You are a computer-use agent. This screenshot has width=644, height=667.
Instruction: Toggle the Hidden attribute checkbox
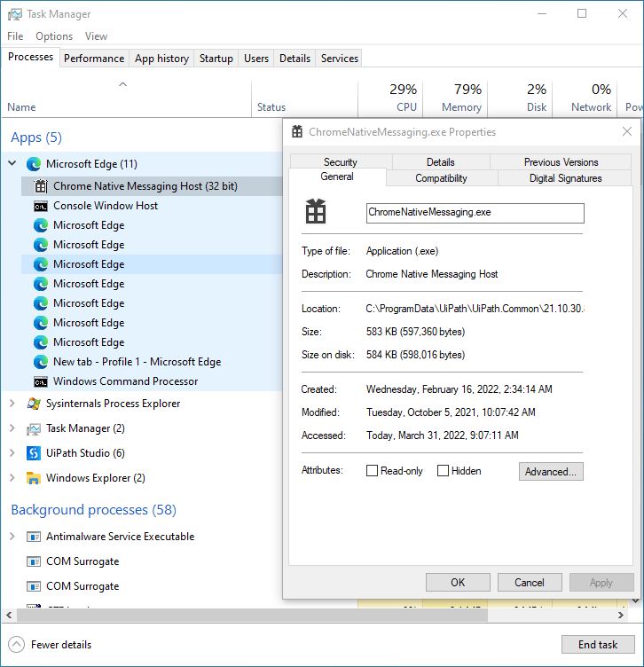pyautogui.click(x=443, y=470)
